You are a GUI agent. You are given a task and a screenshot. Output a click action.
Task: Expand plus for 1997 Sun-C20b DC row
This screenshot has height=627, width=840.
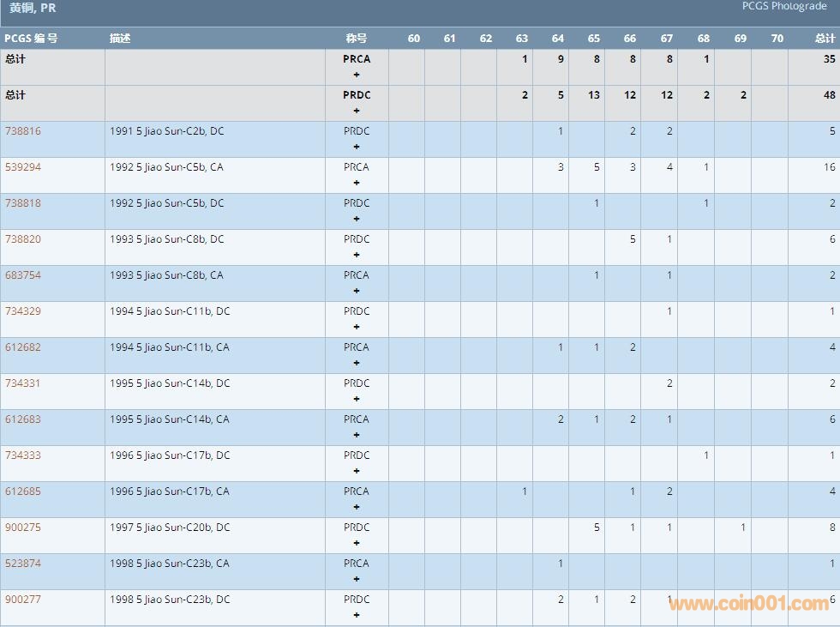[357, 543]
